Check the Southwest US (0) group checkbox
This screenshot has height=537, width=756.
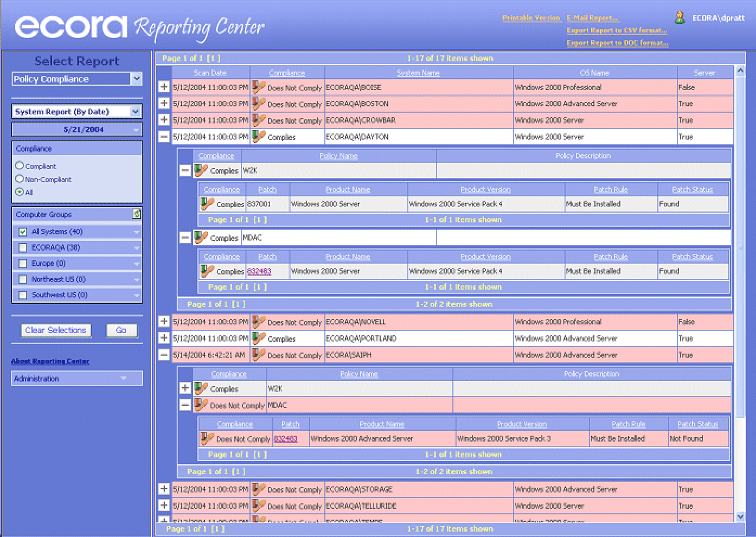[x=23, y=295]
